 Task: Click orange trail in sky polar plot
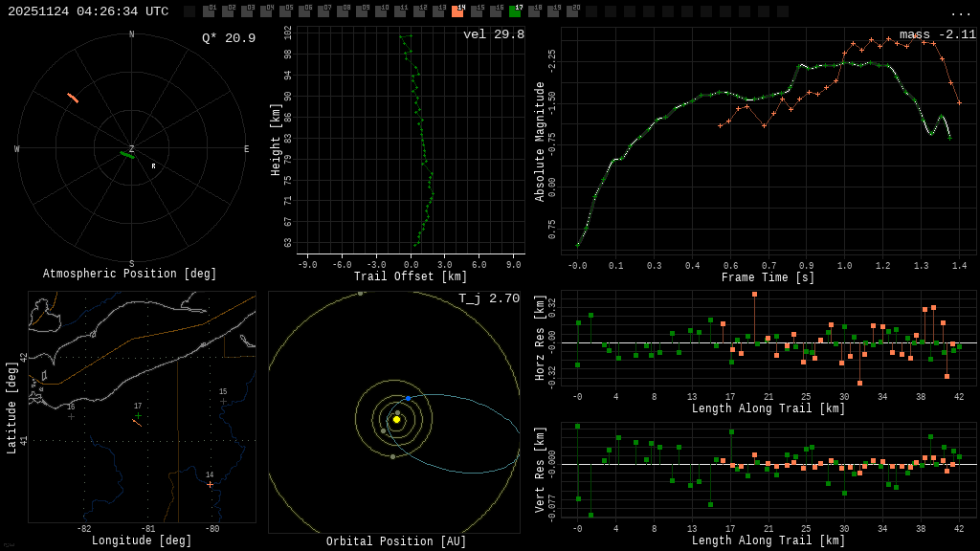(x=73, y=99)
